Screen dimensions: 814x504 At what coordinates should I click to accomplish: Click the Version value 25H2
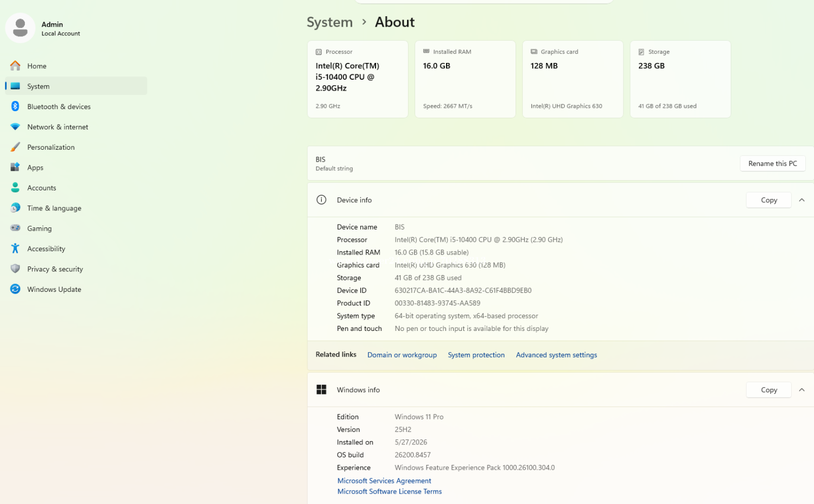(403, 430)
